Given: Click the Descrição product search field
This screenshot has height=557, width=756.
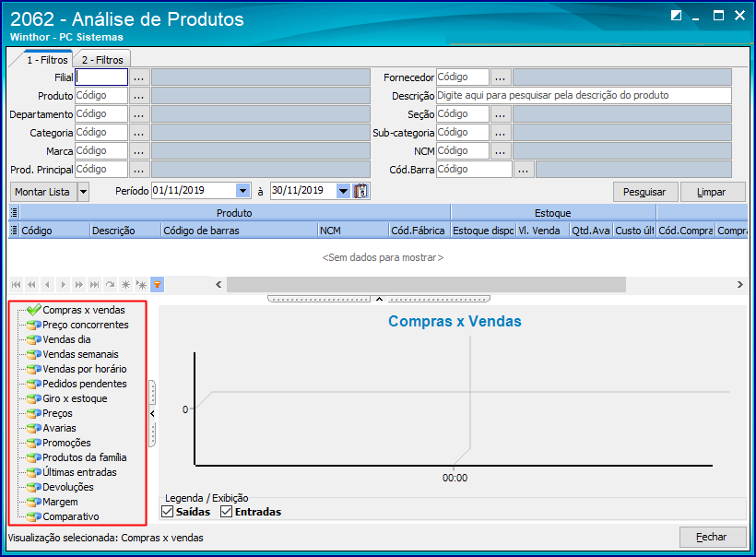Looking at the screenshot, I should (584, 96).
